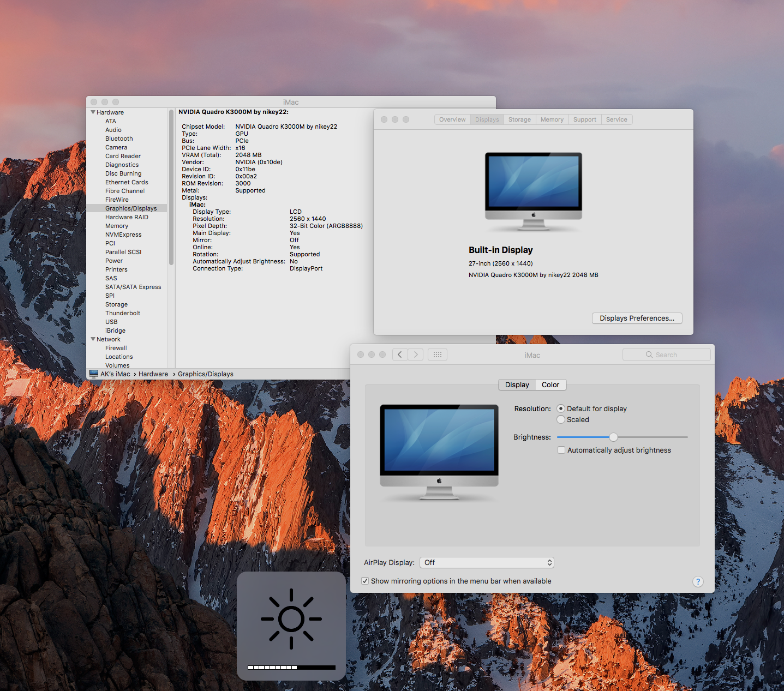Select ATA in the Hardware list

(x=111, y=121)
